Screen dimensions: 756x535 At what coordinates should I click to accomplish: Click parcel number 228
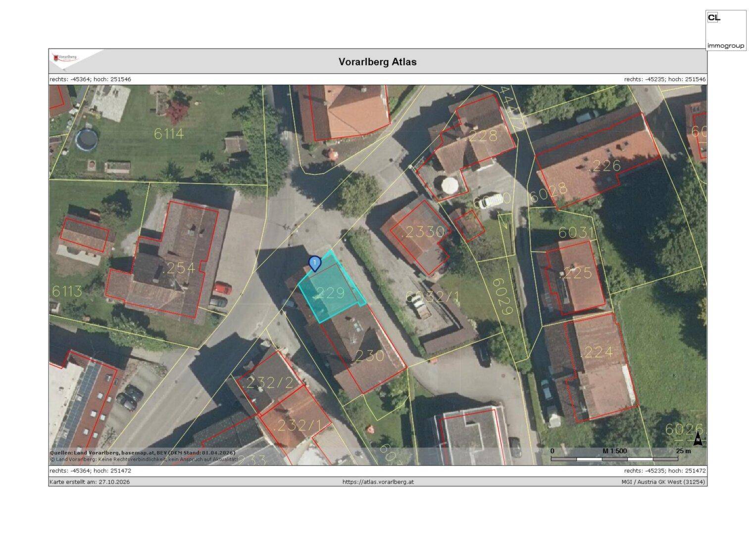point(482,135)
